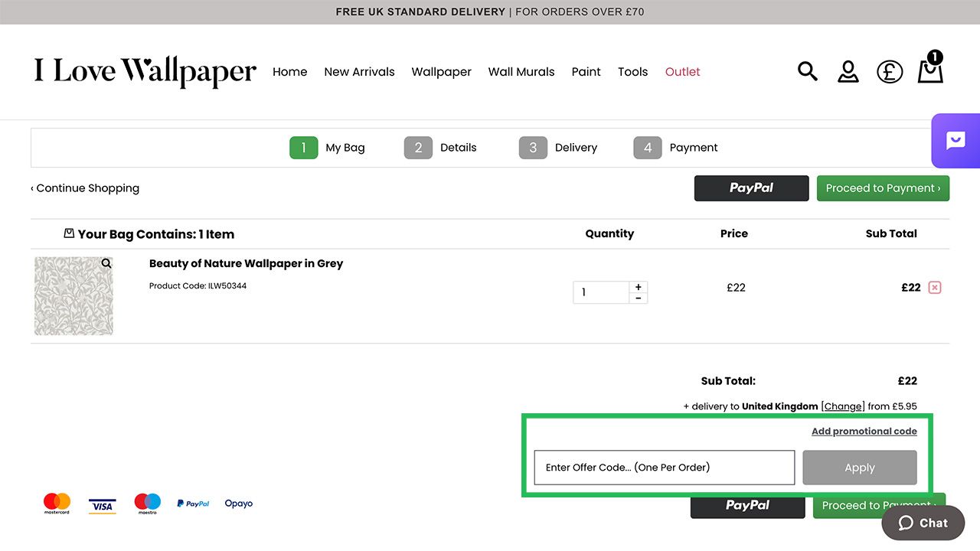Click the Maestro payment logo
Image resolution: width=980 pixels, height=551 pixels.
tap(148, 504)
